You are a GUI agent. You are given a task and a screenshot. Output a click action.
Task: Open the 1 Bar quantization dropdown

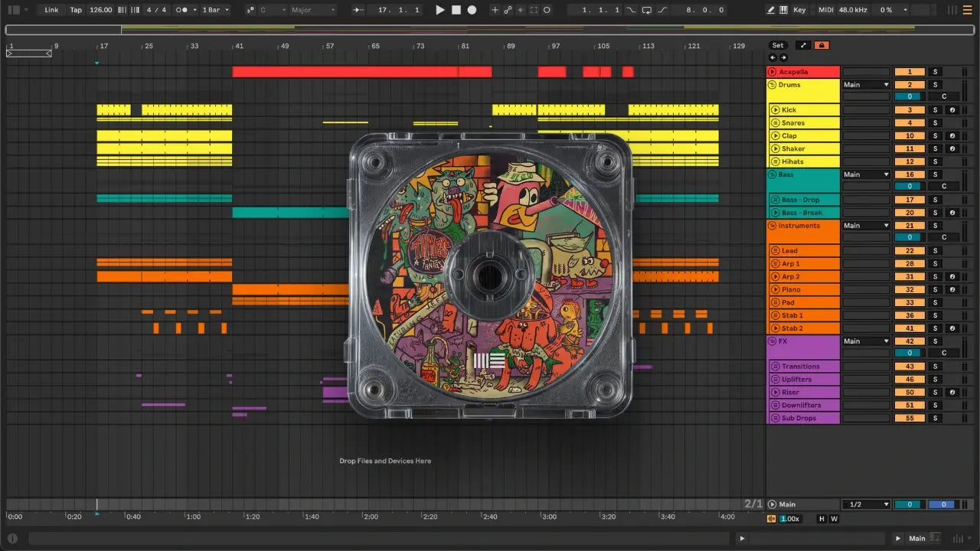click(216, 10)
